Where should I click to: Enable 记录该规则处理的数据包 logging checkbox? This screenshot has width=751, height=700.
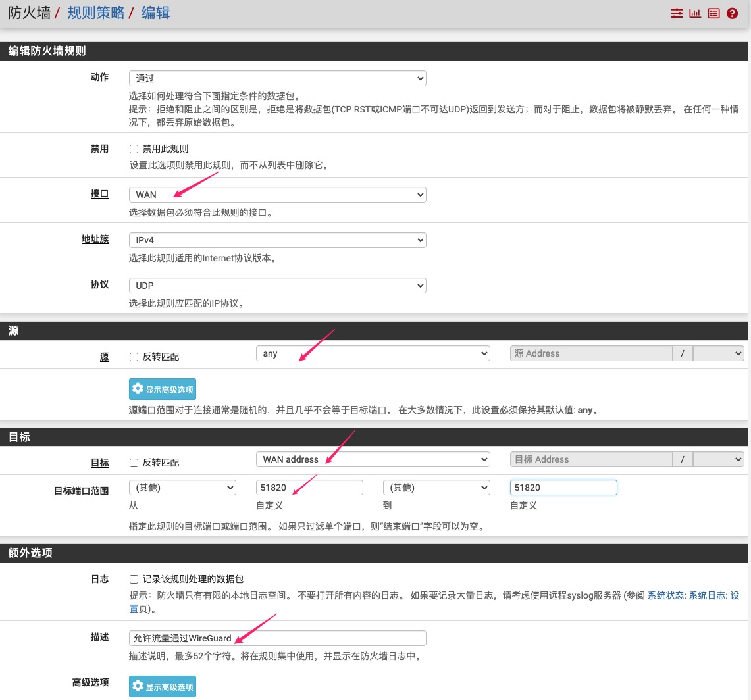[134, 579]
